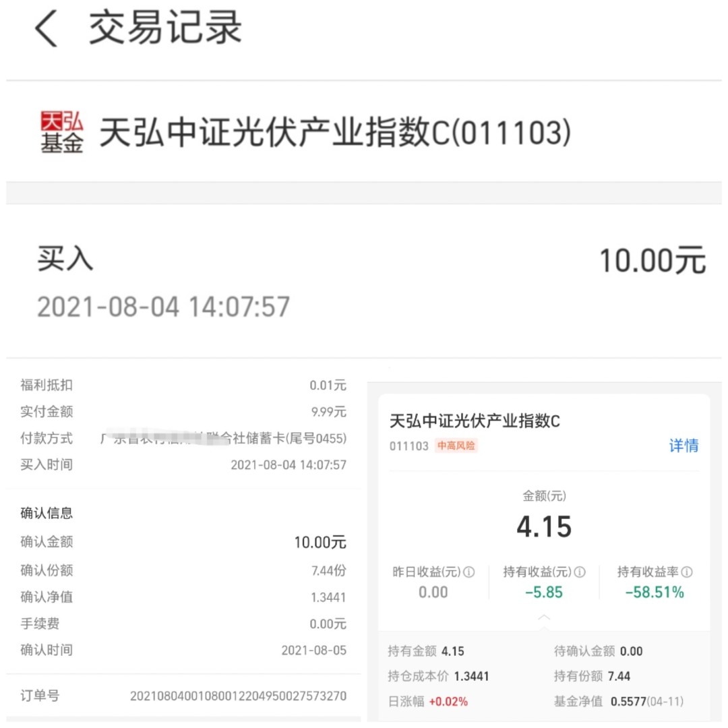Select the 持有收益率 value -58.51%
This screenshot has width=728, height=728.
click(x=655, y=593)
